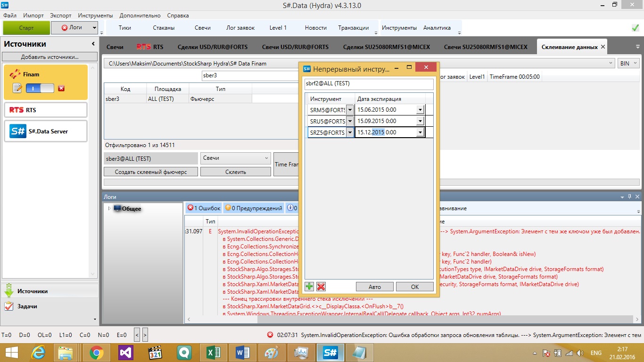Open the Источники section in sidebar
644x362 pixels.
(50, 291)
